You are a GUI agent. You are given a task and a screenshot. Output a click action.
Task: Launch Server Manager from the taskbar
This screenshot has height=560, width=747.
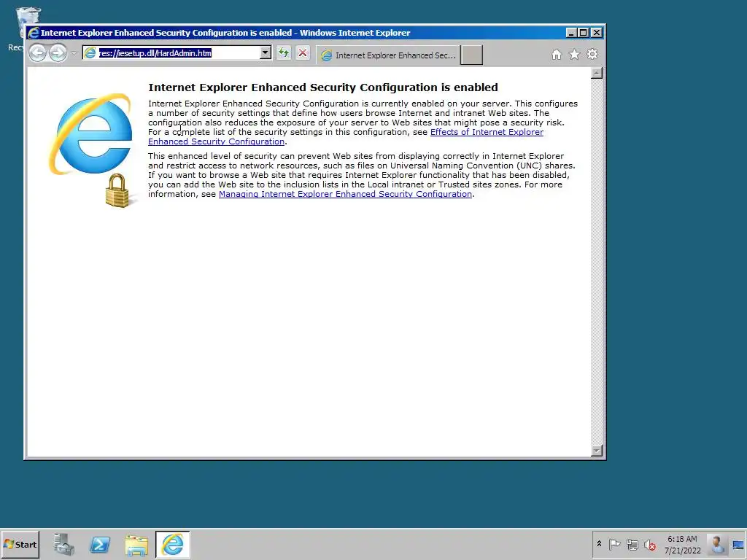click(x=64, y=545)
